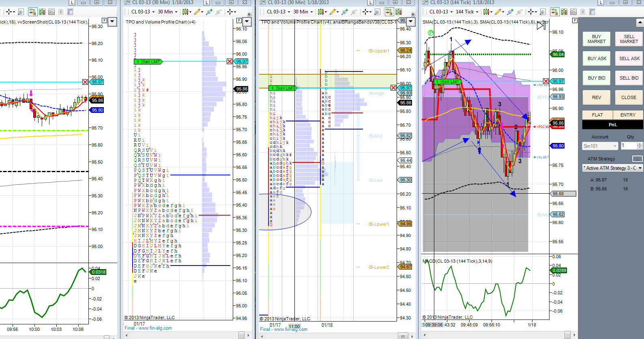Select FLAT tab in Chart Trader
This screenshot has width=644, height=339.
pyautogui.click(x=597, y=115)
